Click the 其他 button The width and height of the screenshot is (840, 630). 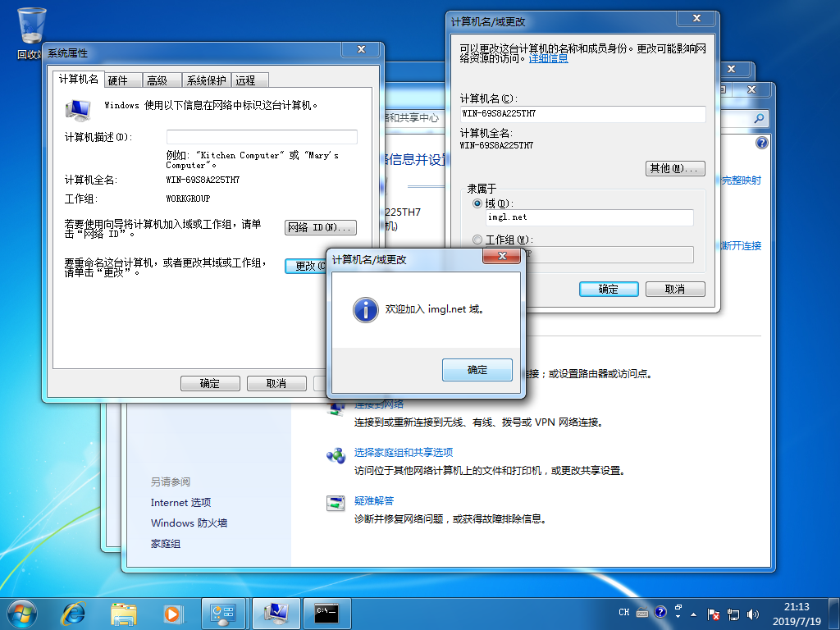tap(676, 168)
